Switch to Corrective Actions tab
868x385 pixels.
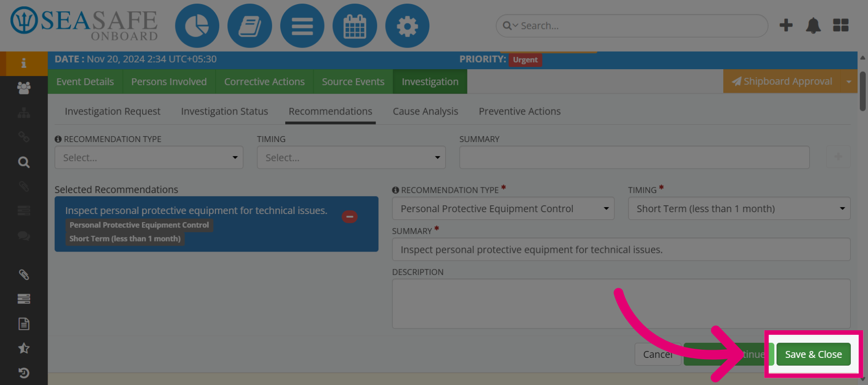coord(264,81)
